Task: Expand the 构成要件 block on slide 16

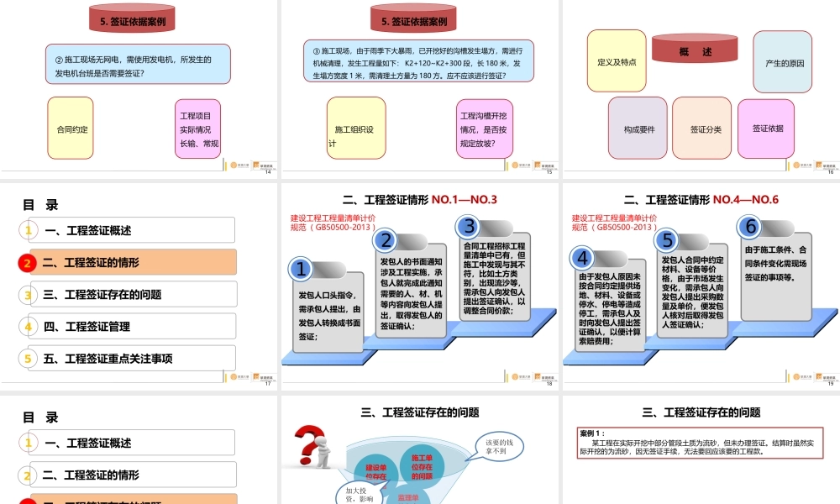Action: (x=637, y=128)
